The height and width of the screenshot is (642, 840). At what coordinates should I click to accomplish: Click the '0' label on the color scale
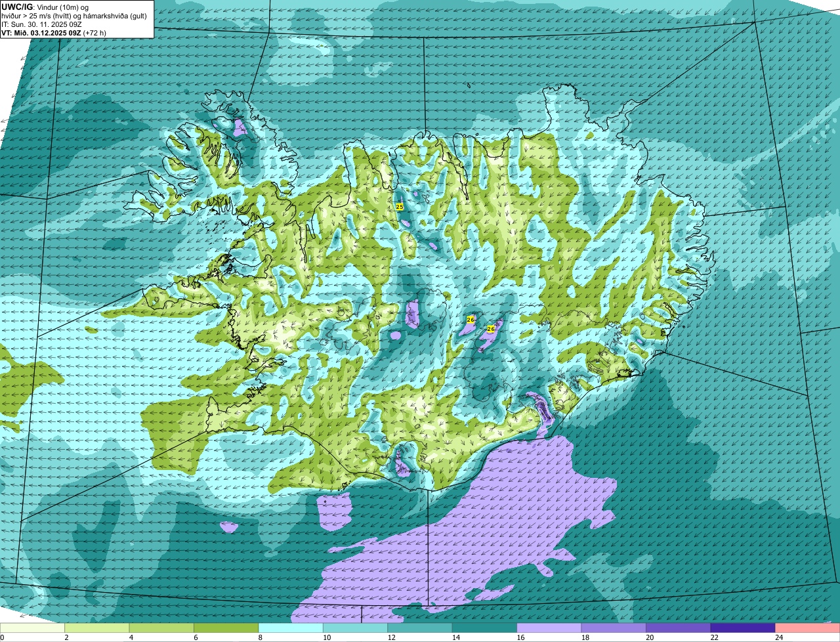2,637
